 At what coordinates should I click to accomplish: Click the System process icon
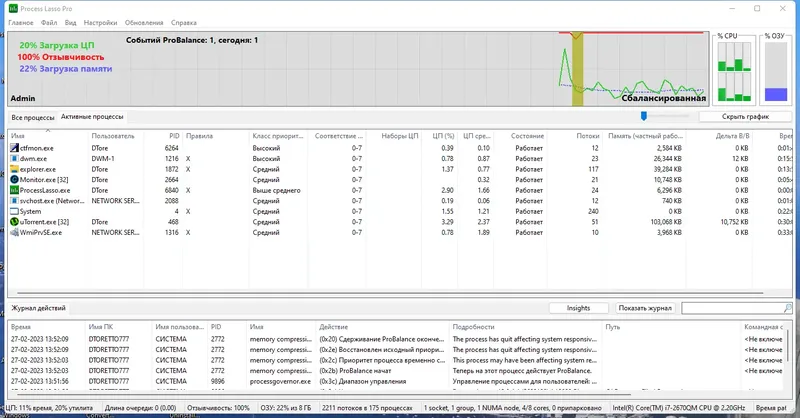click(x=14, y=211)
